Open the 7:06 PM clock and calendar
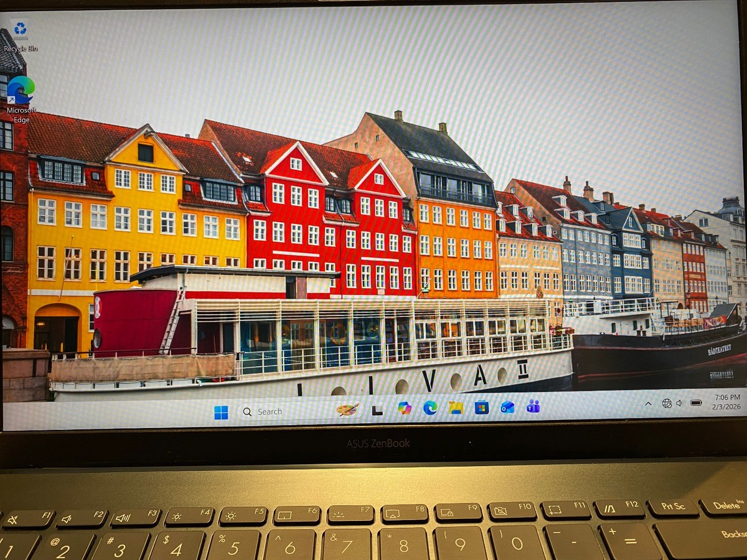Viewport: 747px width, 560px height. (727, 402)
